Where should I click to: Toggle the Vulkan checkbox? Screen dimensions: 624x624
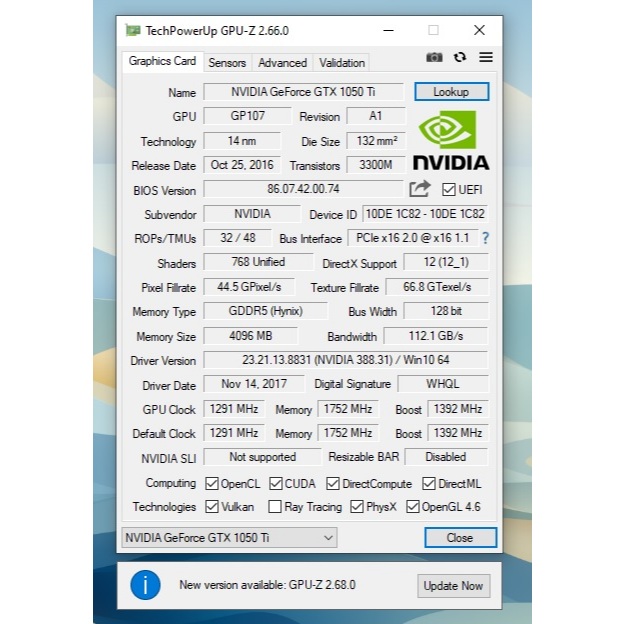[212, 507]
